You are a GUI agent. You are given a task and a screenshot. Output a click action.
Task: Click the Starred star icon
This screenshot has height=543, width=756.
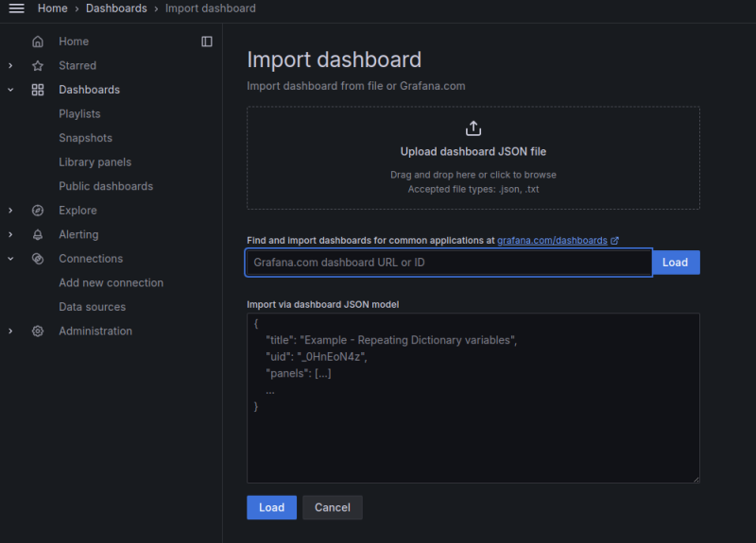click(38, 66)
